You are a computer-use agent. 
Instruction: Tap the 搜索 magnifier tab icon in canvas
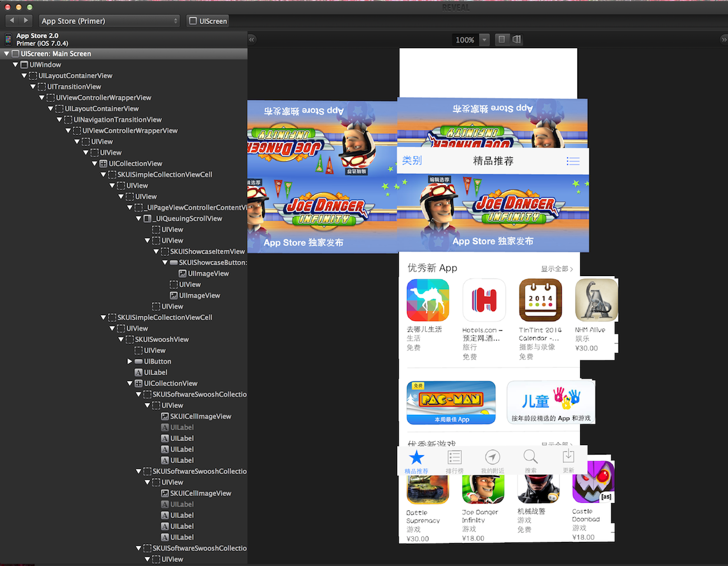click(x=530, y=456)
